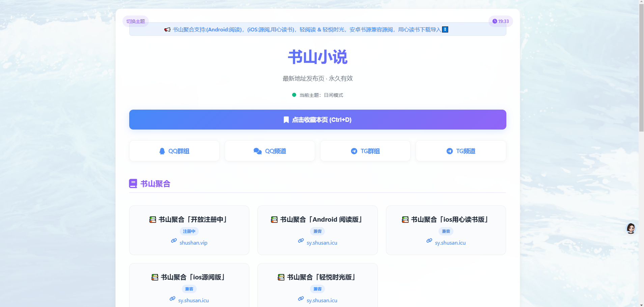Open the floating avatar assistant on the right edge
The image size is (644, 307).
pos(631,228)
